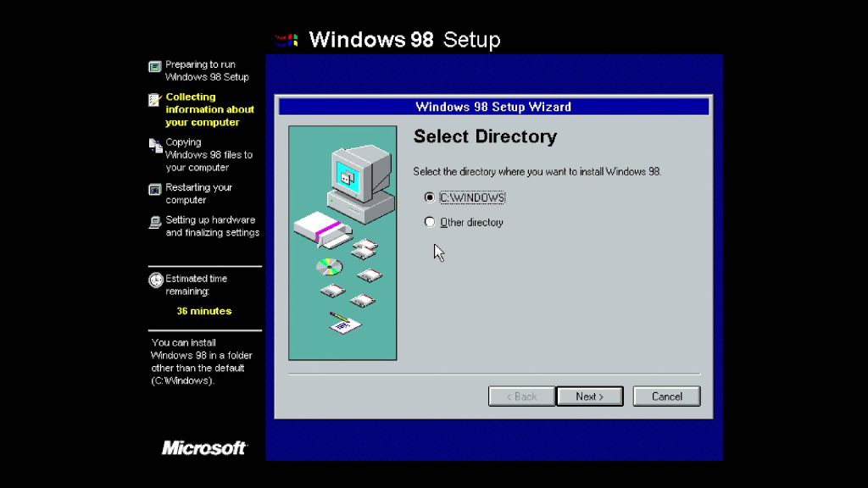
Task: Click the 'Copying Windows 98 files to your computer' text
Action: [209, 155]
